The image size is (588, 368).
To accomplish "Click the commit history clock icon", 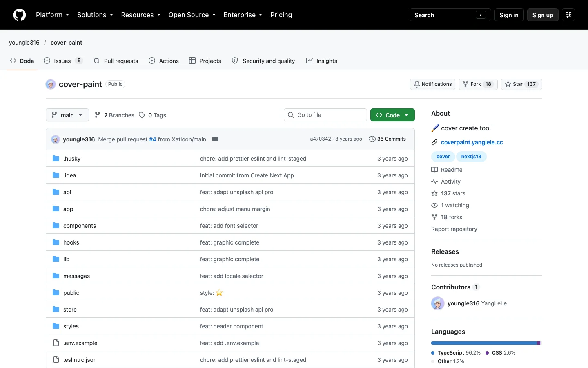I will click(x=372, y=139).
